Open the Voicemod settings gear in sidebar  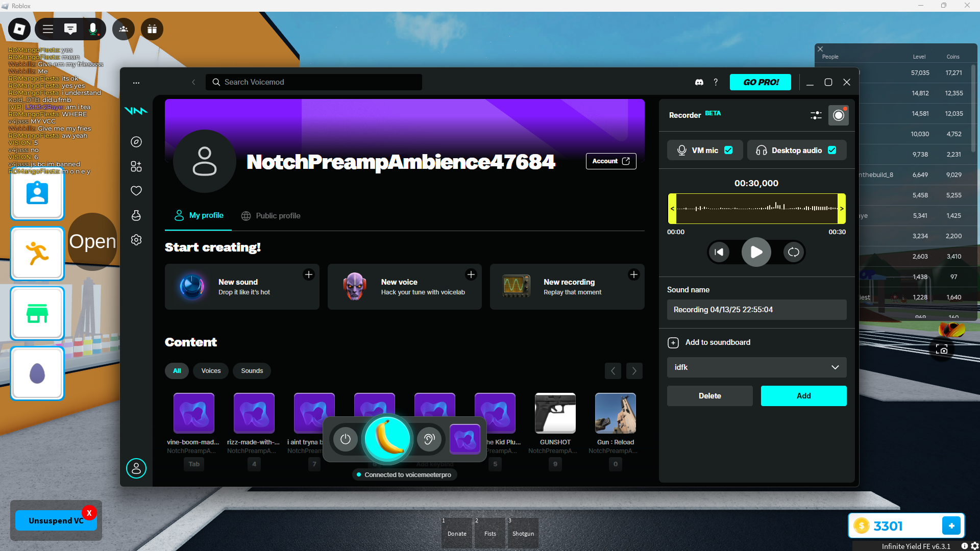(136, 240)
